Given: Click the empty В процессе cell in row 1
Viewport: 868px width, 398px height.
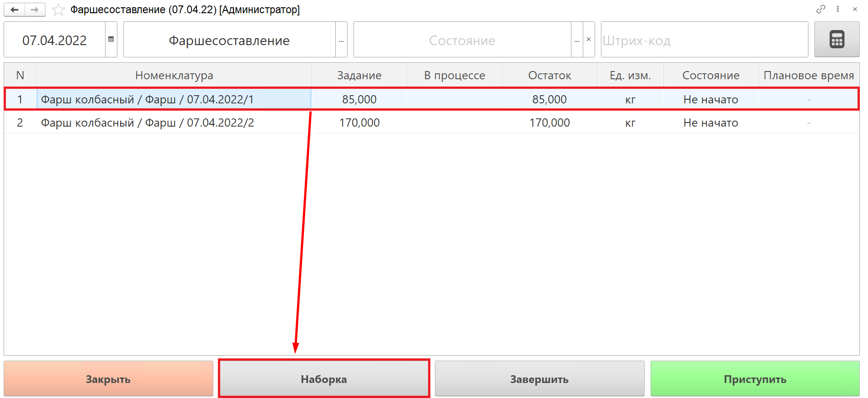Looking at the screenshot, I should point(454,99).
